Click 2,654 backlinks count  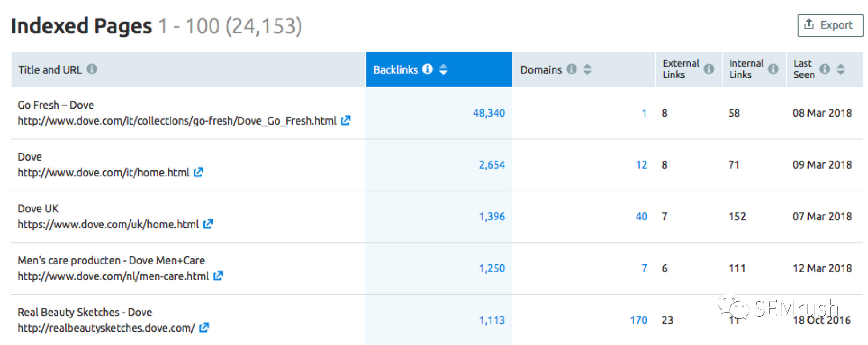[x=492, y=165]
